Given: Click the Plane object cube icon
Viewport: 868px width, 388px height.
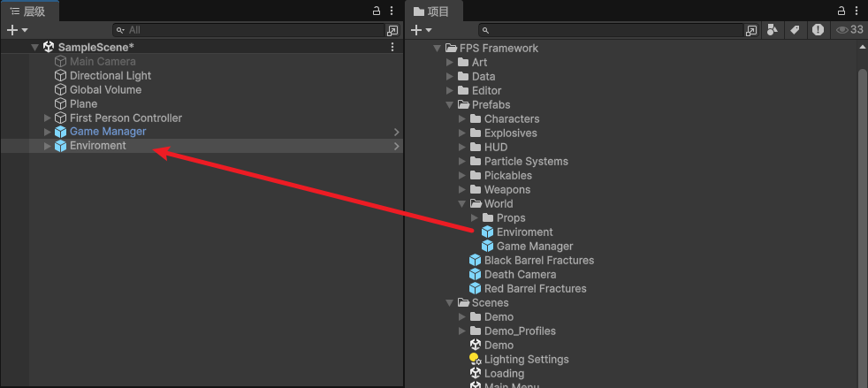Looking at the screenshot, I should [60, 104].
